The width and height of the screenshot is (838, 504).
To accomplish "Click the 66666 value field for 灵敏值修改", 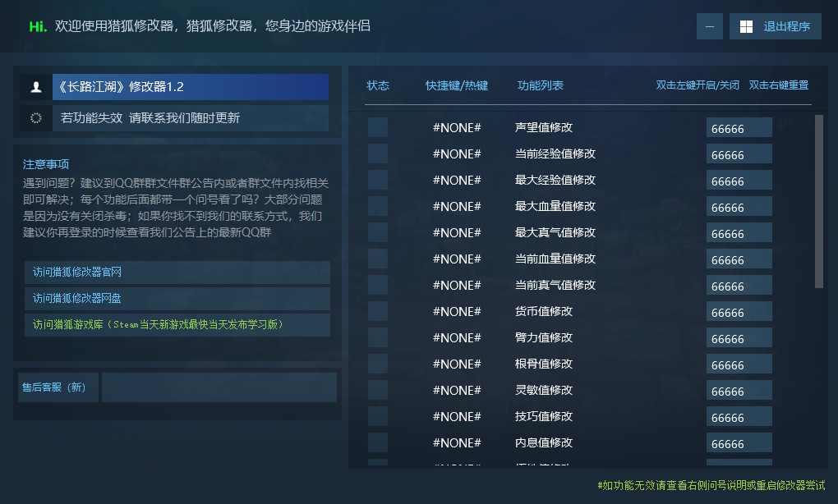I will (x=739, y=390).
